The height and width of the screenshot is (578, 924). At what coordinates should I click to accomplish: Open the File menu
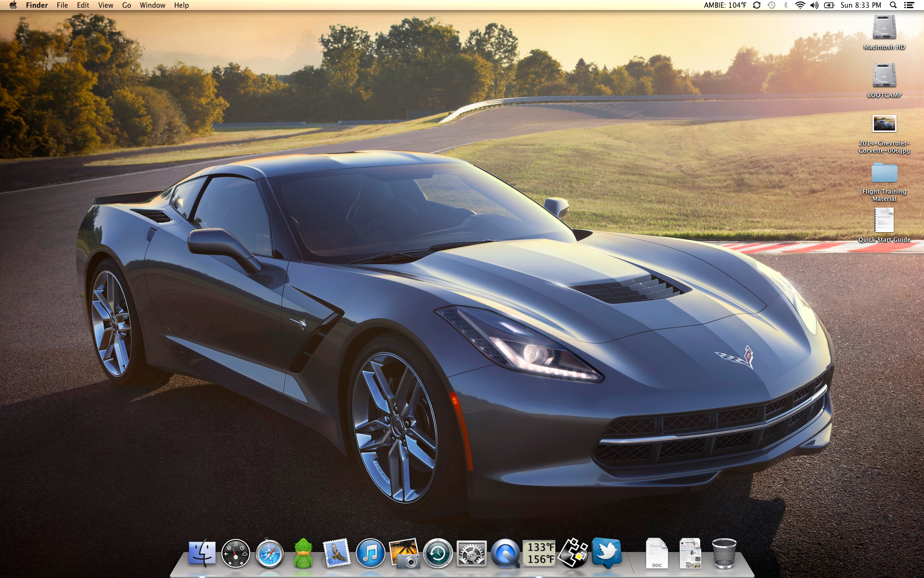(x=62, y=5)
